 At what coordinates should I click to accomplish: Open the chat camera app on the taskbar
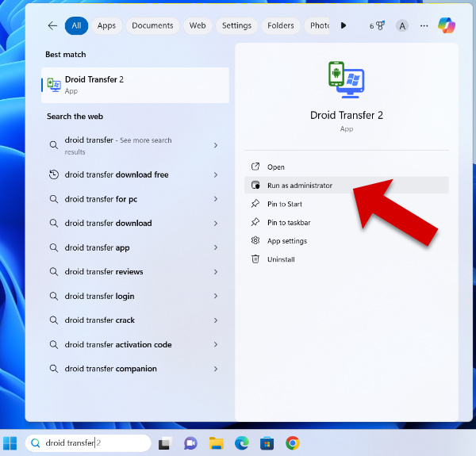[190, 443]
